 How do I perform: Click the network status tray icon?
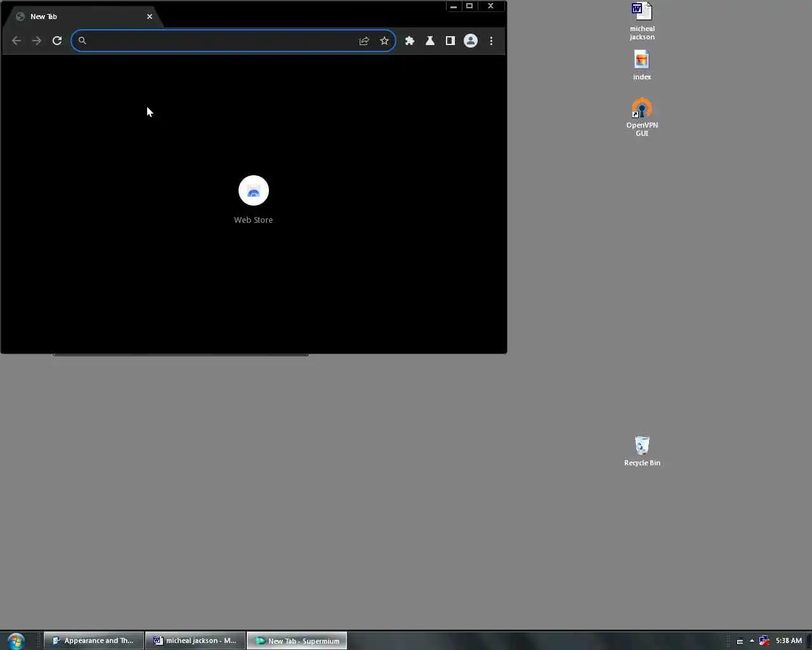pyautogui.click(x=764, y=640)
